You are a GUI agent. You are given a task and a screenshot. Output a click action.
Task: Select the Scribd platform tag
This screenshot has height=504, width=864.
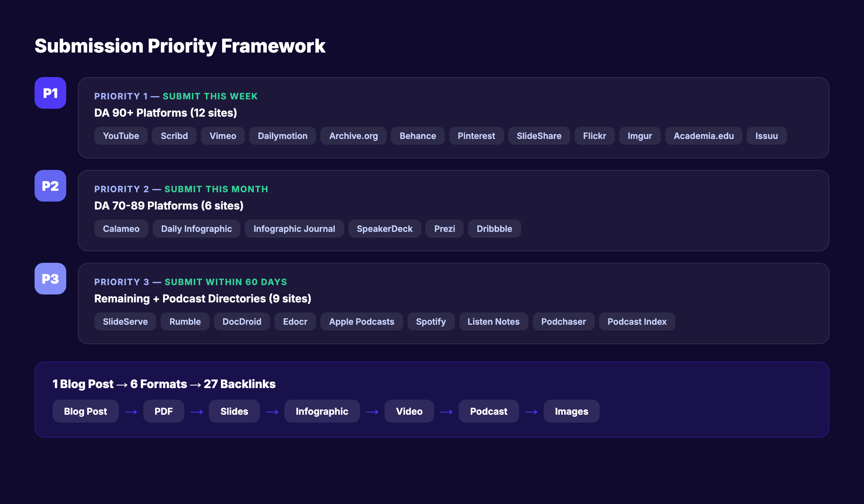pyautogui.click(x=174, y=136)
